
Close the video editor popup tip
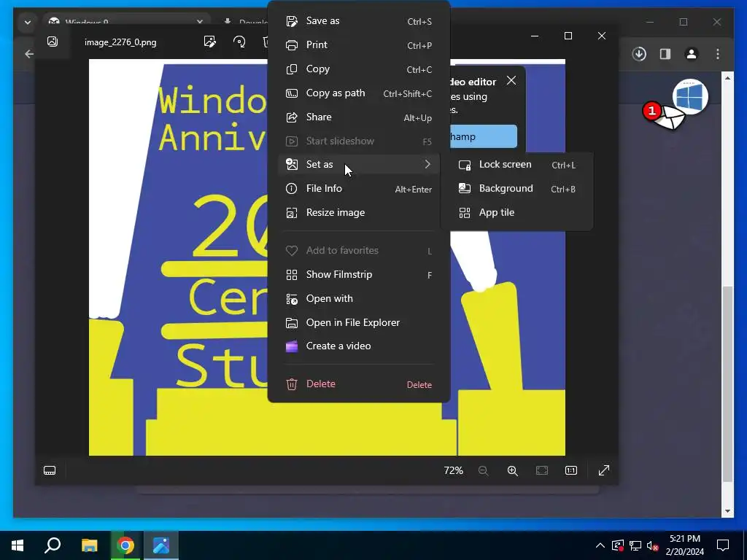tap(511, 80)
